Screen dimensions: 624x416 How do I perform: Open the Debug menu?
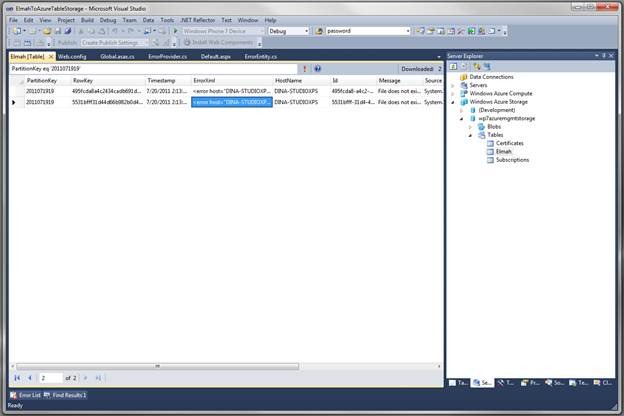coord(107,20)
